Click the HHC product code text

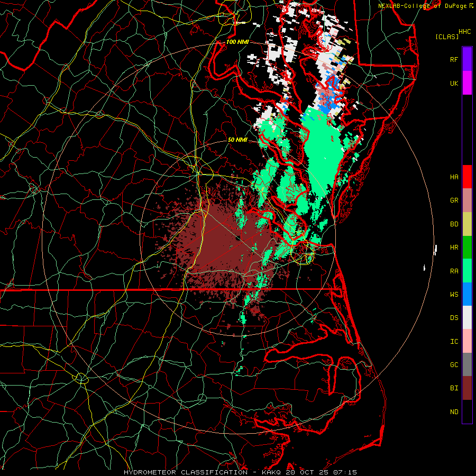(x=465, y=32)
